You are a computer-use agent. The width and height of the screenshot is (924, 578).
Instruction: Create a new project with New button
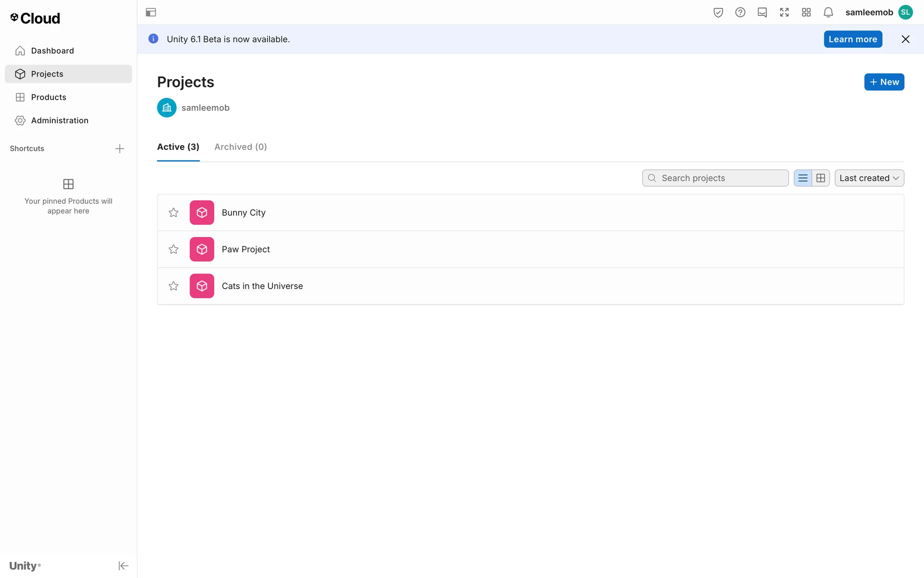click(884, 82)
